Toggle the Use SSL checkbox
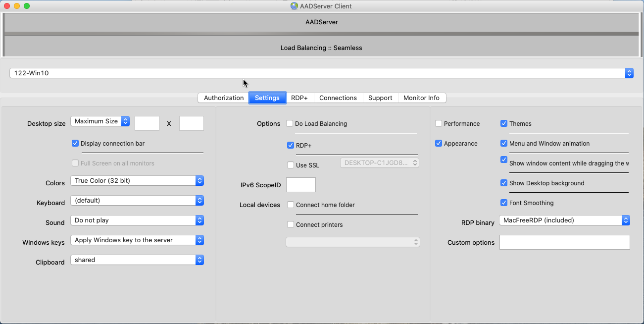This screenshot has height=324, width=644. 291,165
